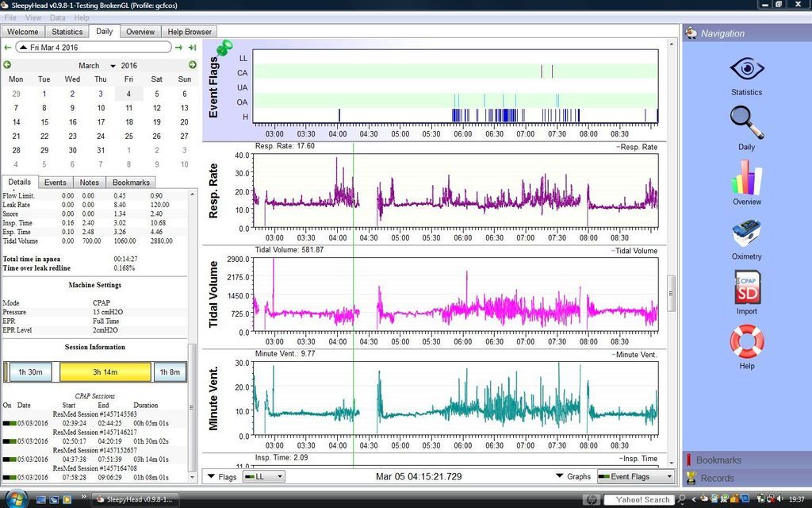Toggle session #1457152657 on/off indicator

[10, 460]
